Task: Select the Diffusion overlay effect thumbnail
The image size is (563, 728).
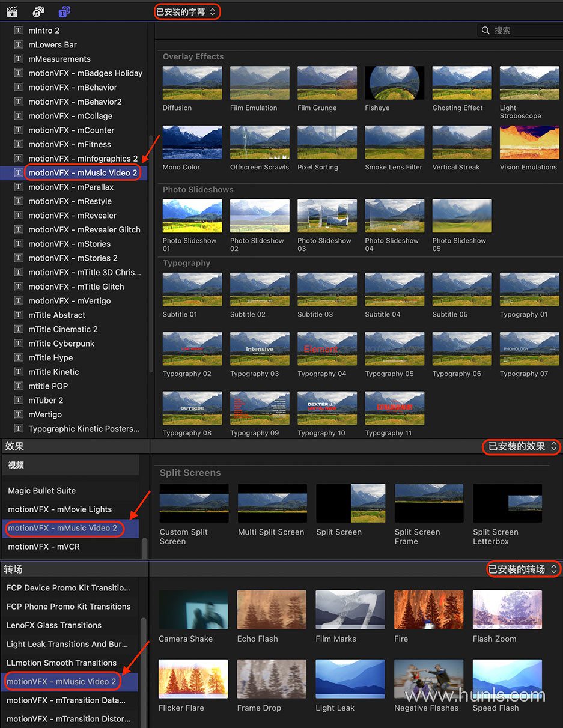Action: pyautogui.click(x=192, y=83)
